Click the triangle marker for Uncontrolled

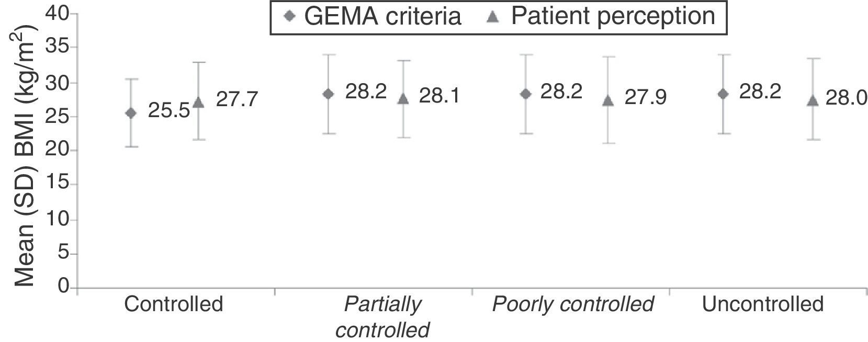click(813, 100)
